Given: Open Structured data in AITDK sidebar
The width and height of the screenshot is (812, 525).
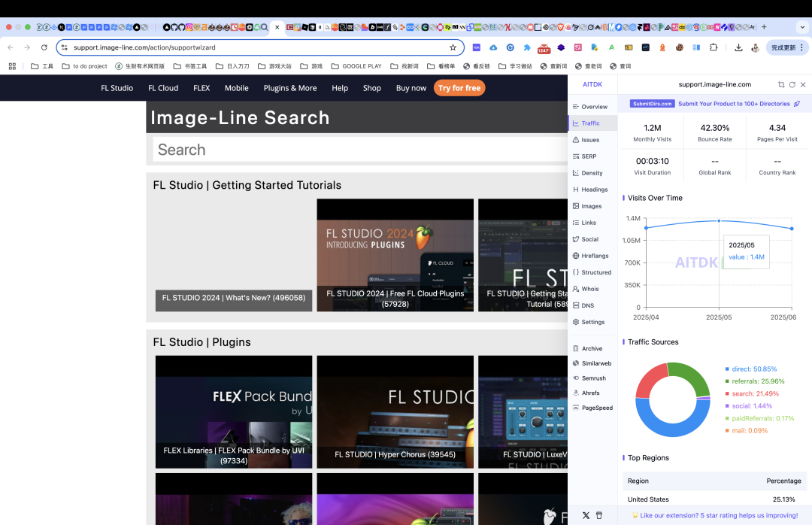Looking at the screenshot, I should coord(592,272).
